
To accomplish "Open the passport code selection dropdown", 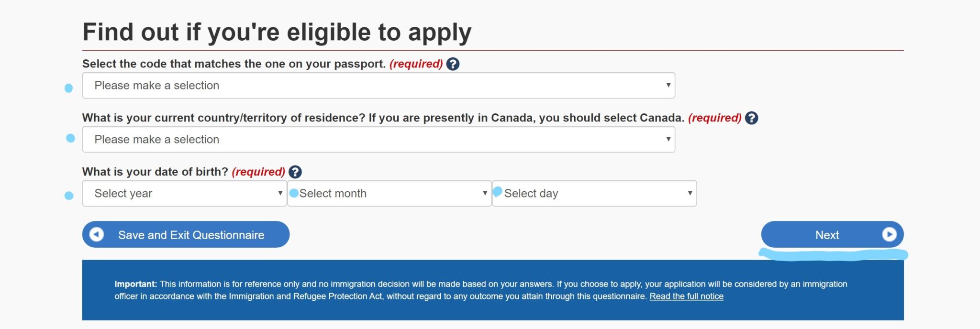I will coord(378,86).
